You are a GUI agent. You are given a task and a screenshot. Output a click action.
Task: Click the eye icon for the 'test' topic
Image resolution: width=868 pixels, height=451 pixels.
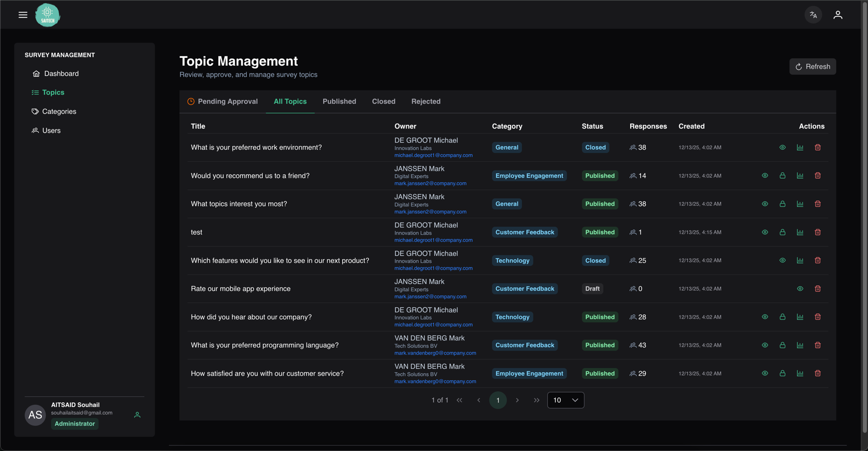(765, 233)
